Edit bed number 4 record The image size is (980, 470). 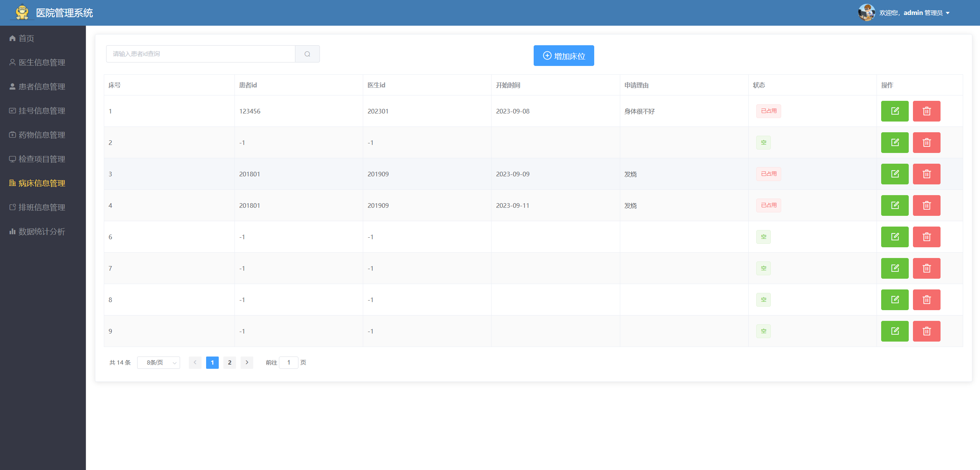pyautogui.click(x=895, y=205)
